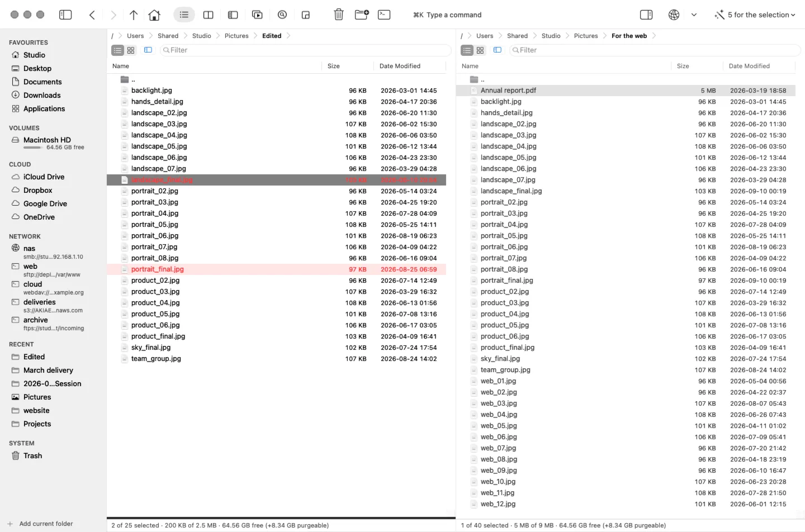The width and height of the screenshot is (805, 532).
Task: Open the '5 for the selection' dropdown
Action: click(761, 15)
